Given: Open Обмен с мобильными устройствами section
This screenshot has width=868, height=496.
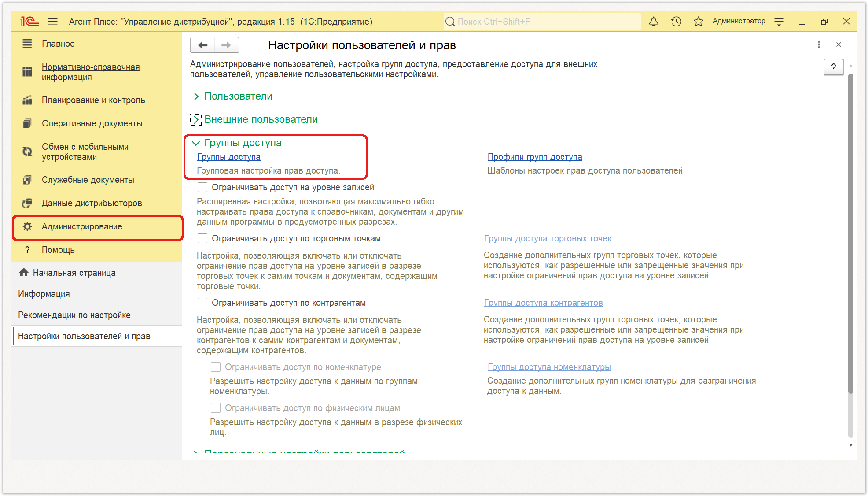Looking at the screenshot, I should [x=85, y=152].
